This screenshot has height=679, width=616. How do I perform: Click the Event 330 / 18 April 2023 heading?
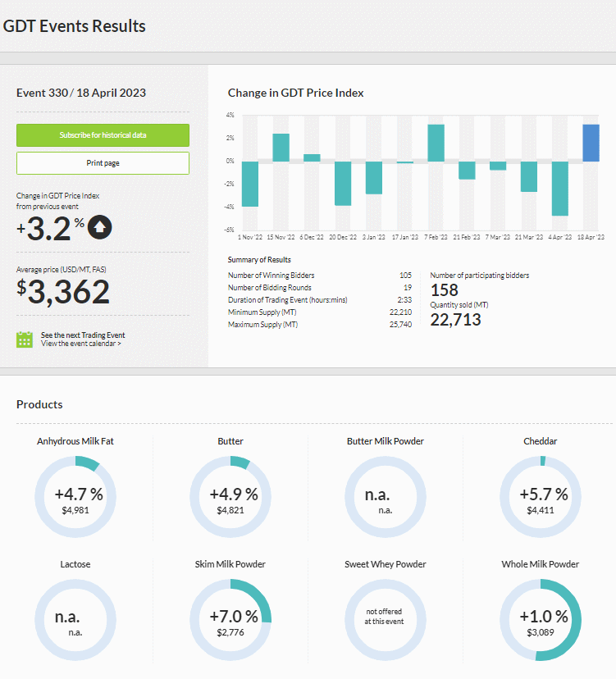pos(81,93)
